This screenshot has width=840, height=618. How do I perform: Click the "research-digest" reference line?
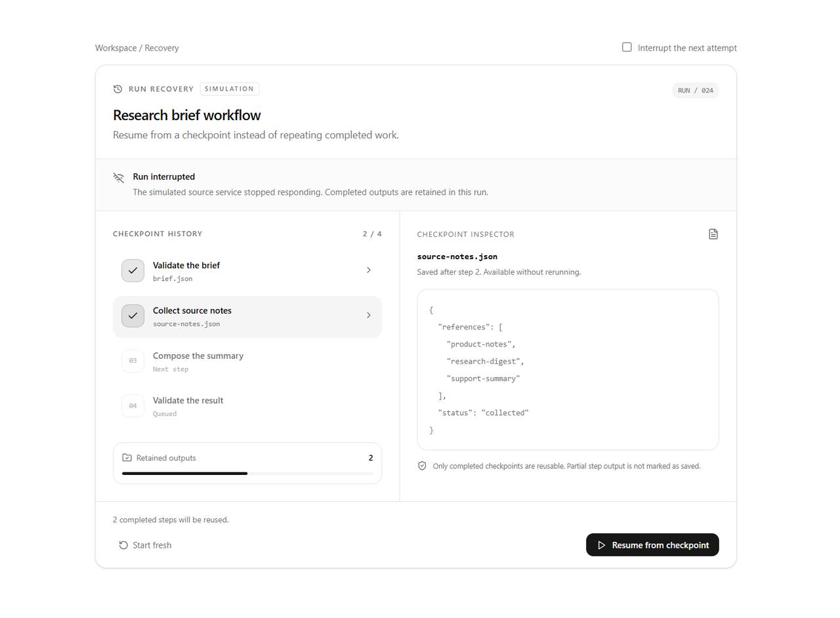coord(486,361)
